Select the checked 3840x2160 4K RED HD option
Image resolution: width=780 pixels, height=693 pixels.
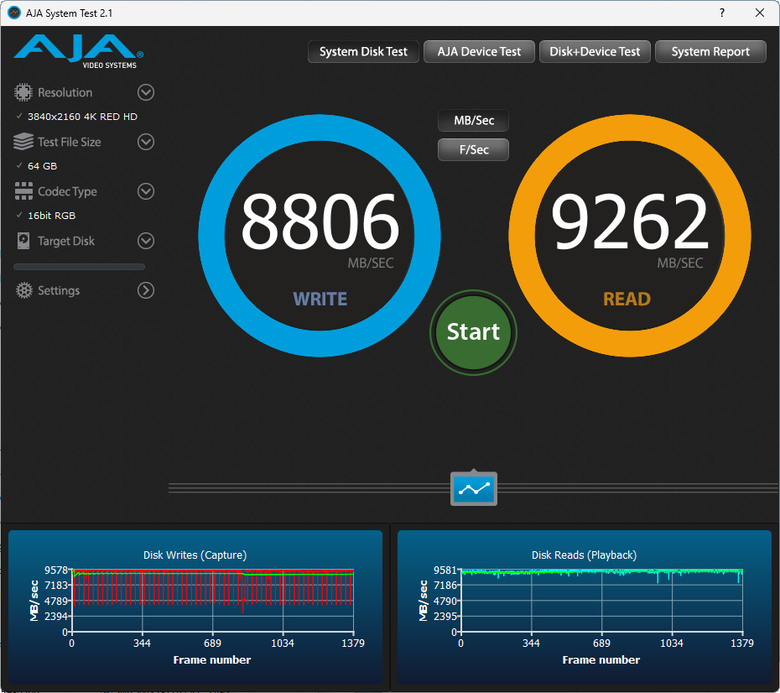(77, 116)
